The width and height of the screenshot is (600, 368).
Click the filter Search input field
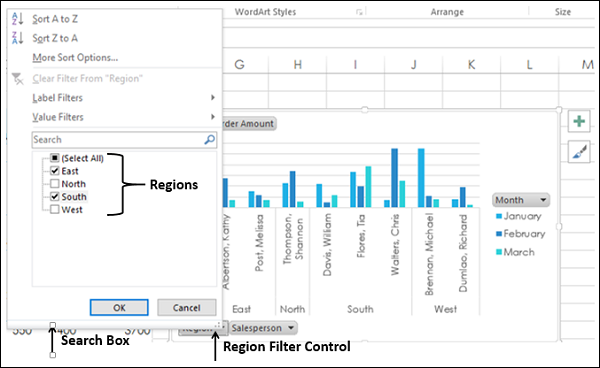click(x=118, y=140)
